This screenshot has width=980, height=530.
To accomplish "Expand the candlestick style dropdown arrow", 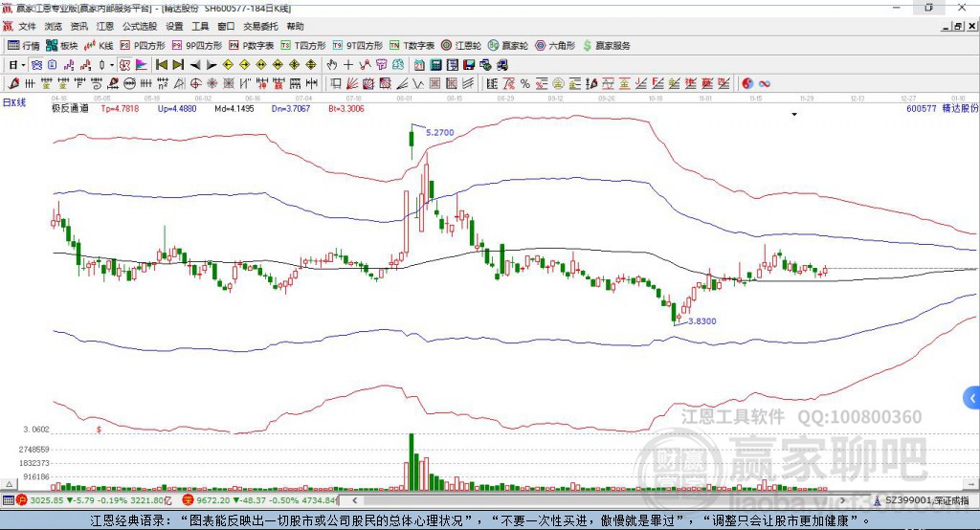I will click(x=112, y=65).
